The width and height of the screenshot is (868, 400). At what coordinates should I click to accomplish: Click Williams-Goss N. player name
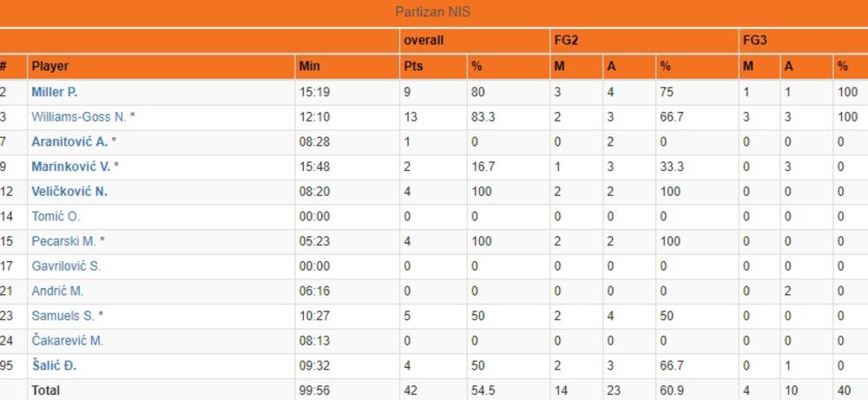pos(79,117)
